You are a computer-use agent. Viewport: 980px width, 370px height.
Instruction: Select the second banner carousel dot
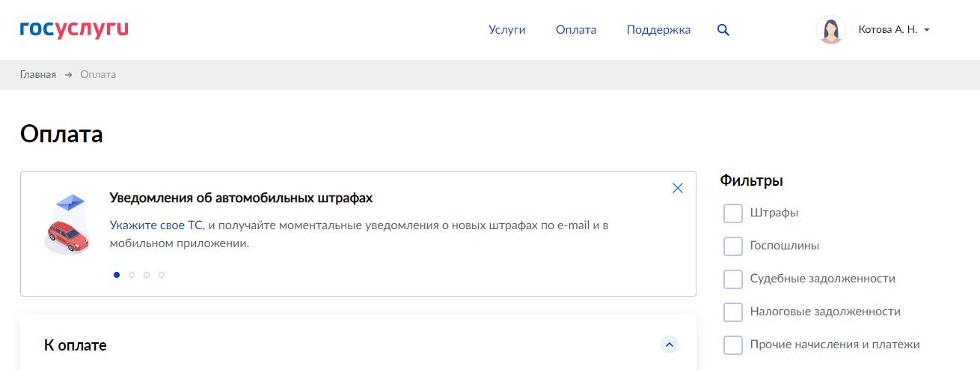[132, 275]
